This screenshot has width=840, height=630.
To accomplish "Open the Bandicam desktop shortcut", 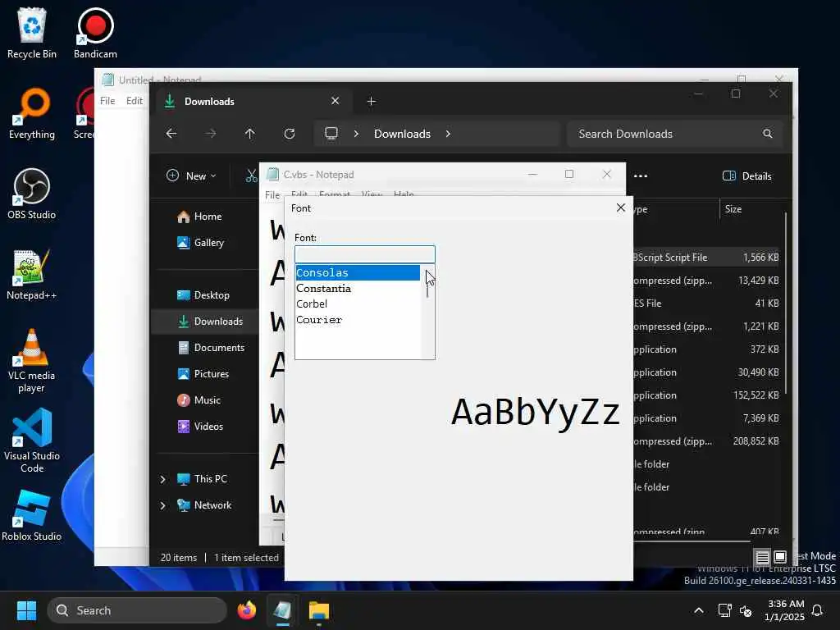I will (95, 33).
